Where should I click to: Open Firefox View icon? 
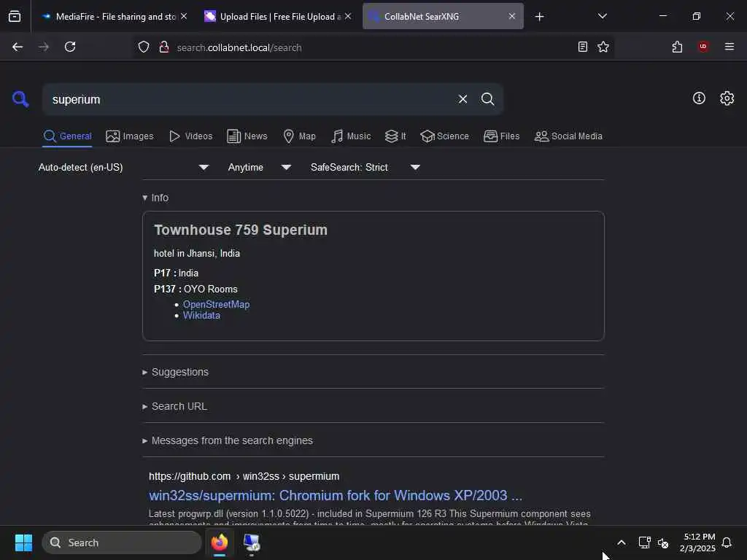tap(15, 17)
